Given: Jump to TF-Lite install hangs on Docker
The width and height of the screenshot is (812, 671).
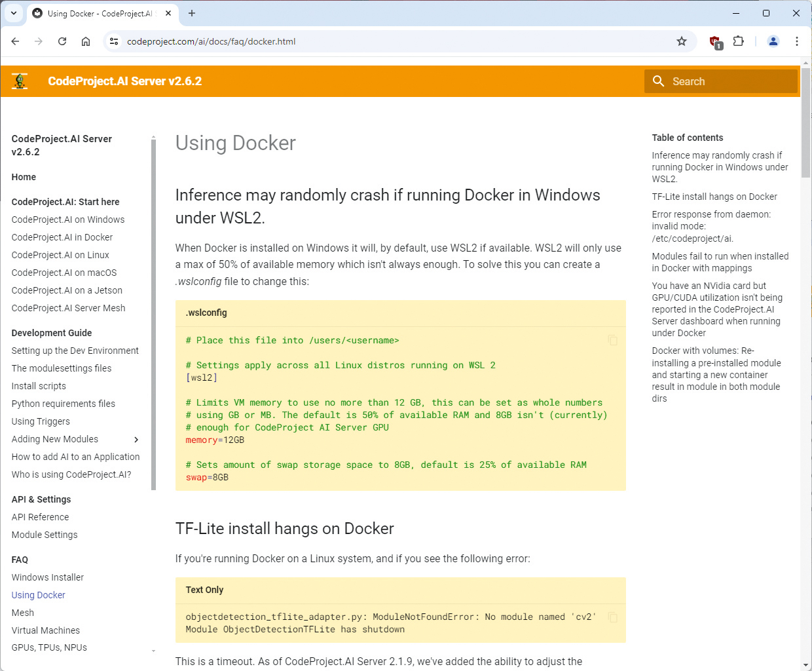Looking at the screenshot, I should point(714,197).
